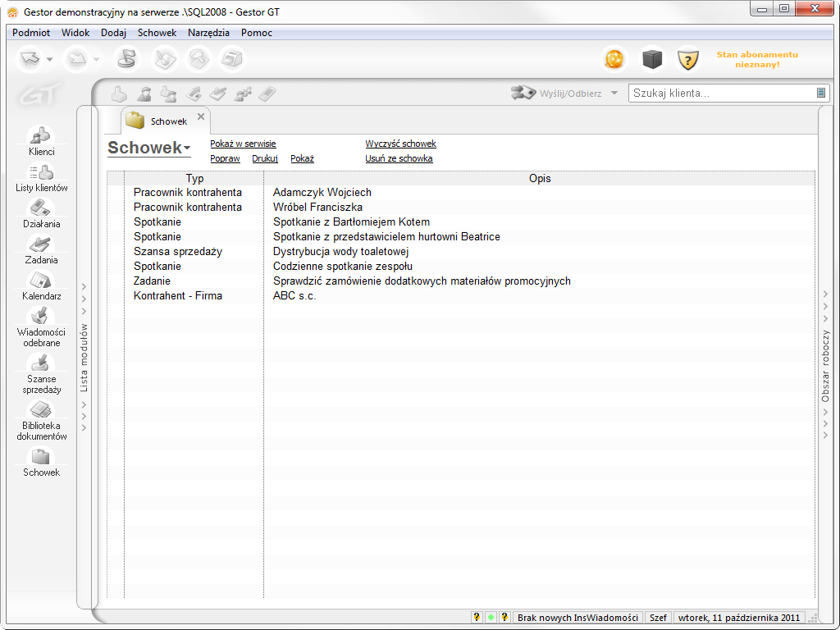Click the Pokaż w serwisie link
840x630 pixels.
click(x=243, y=144)
